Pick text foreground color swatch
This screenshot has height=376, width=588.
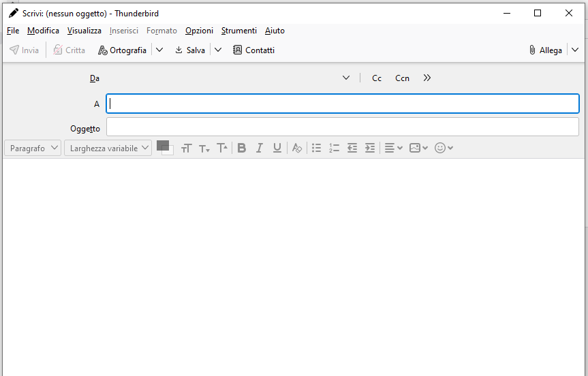162,145
